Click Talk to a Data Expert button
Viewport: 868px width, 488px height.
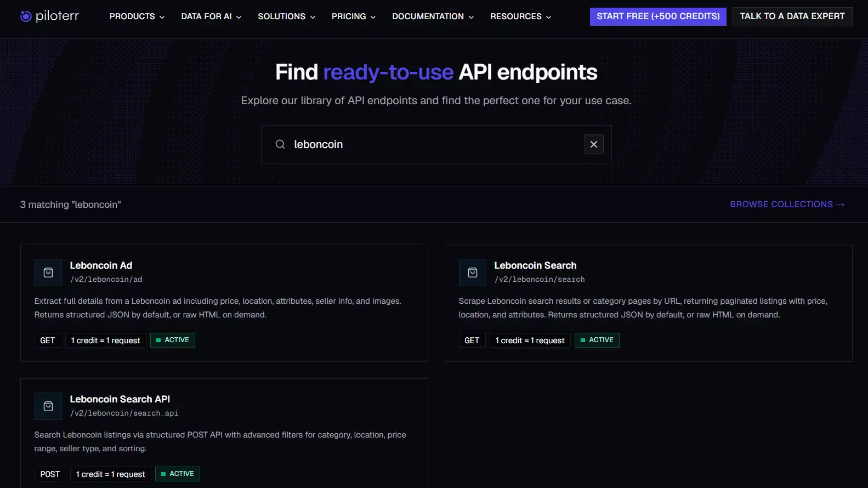point(792,16)
